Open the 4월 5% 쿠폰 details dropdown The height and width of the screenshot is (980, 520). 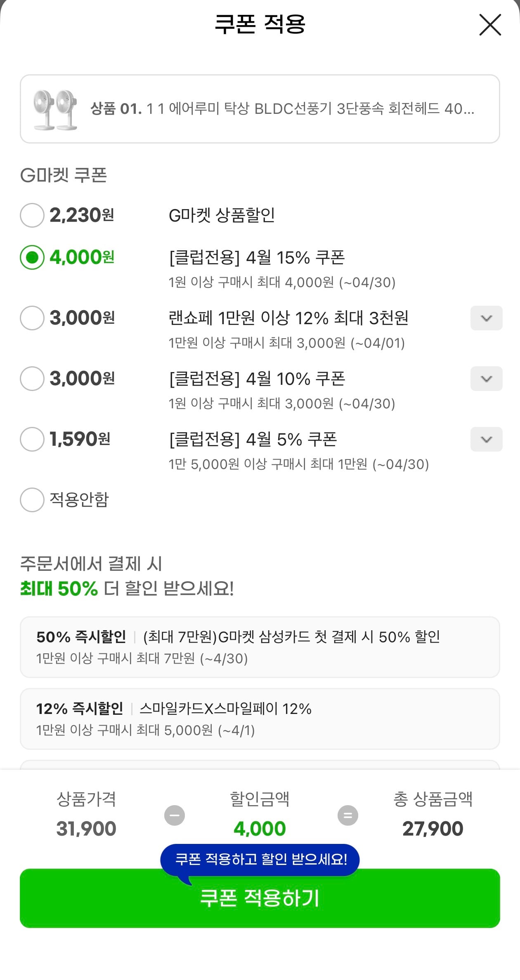coord(486,440)
